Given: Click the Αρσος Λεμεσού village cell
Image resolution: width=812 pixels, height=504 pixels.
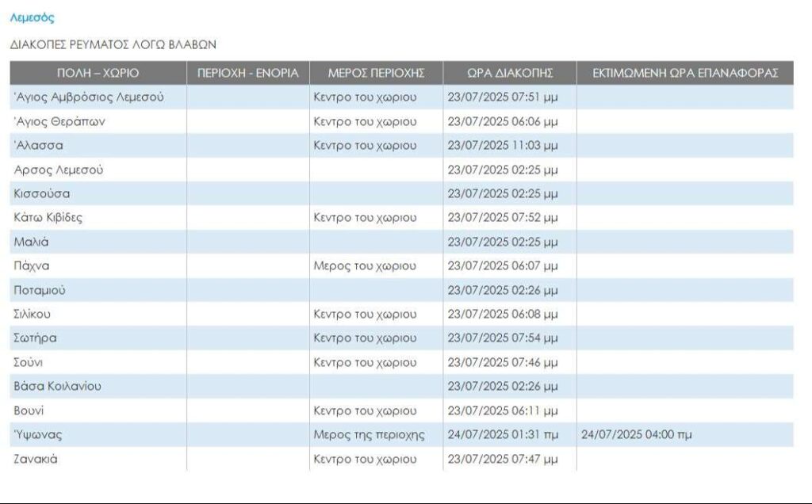Looking at the screenshot, I should 59,170.
